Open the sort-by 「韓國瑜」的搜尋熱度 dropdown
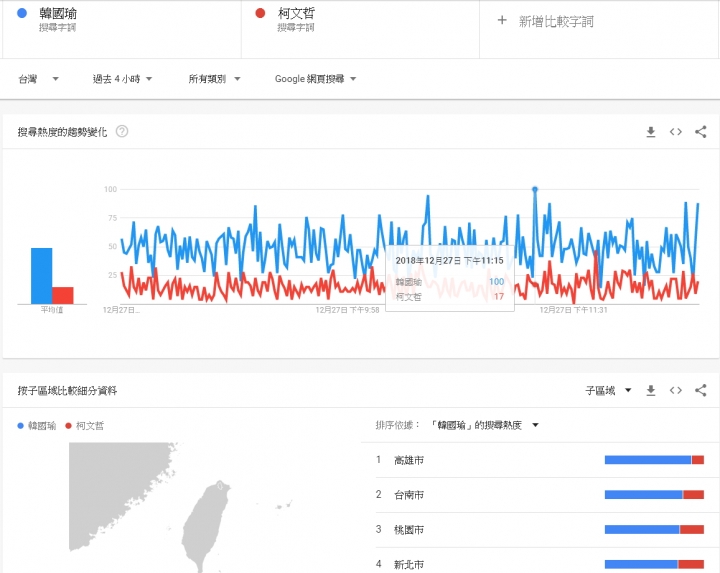This screenshot has width=720, height=573. click(x=484, y=425)
